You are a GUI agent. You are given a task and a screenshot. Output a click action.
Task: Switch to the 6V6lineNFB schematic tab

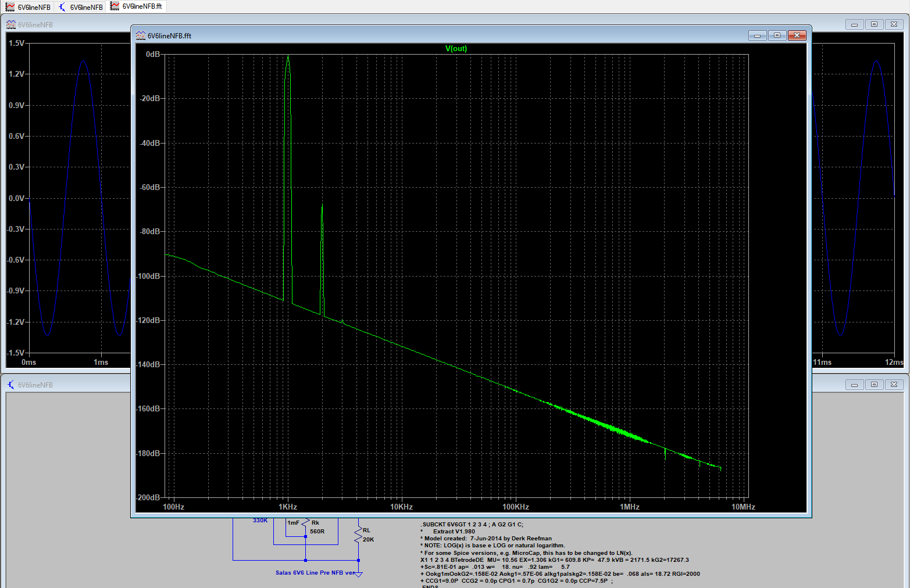point(80,7)
